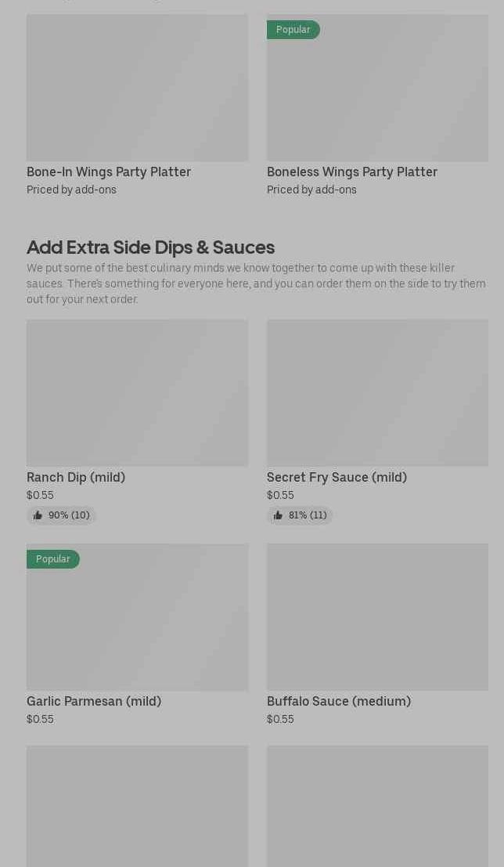The width and height of the screenshot is (504, 867).
Task: Click the 90% (10) rating chip
Action: (62, 515)
